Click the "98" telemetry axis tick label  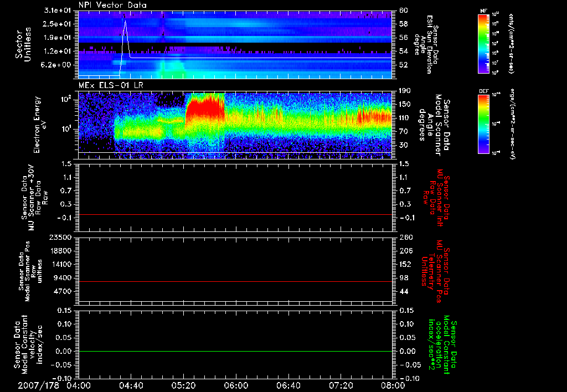point(404,278)
